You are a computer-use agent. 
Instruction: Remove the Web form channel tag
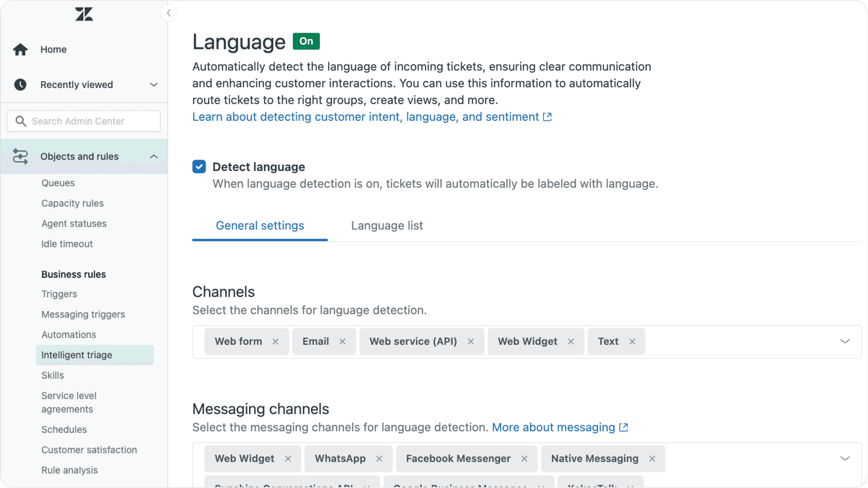(275, 342)
